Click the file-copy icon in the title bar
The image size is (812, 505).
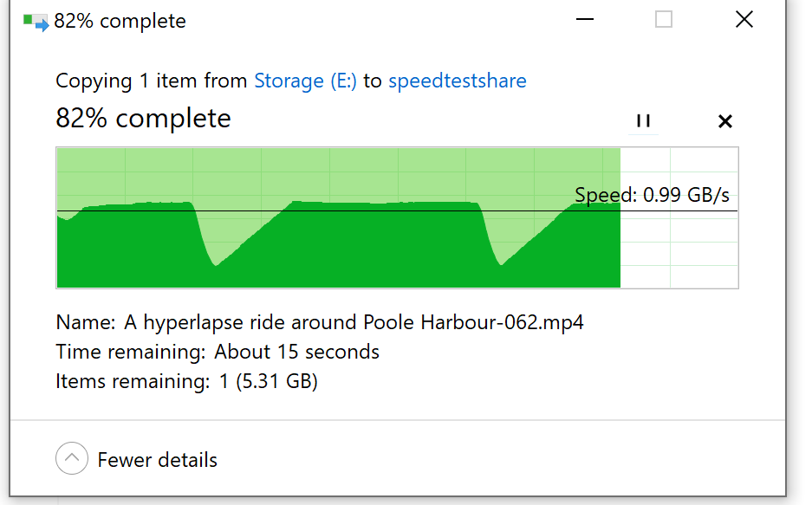click(34, 19)
